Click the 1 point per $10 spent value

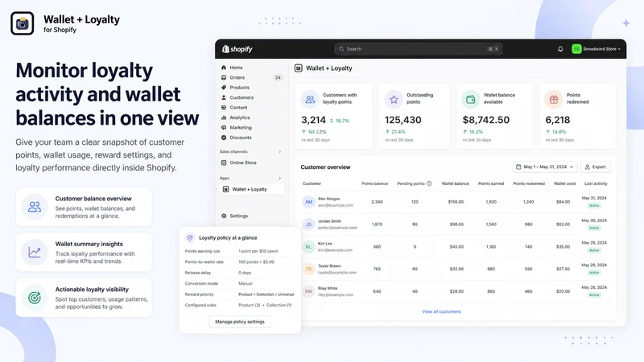258,251
